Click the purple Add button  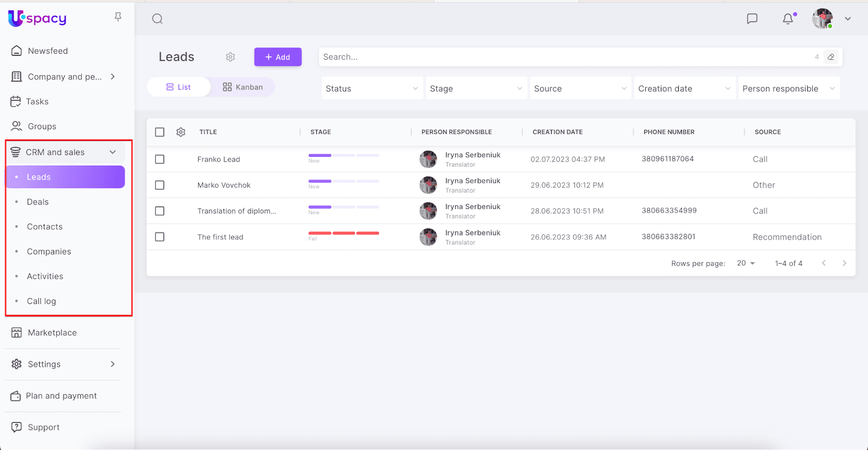278,57
